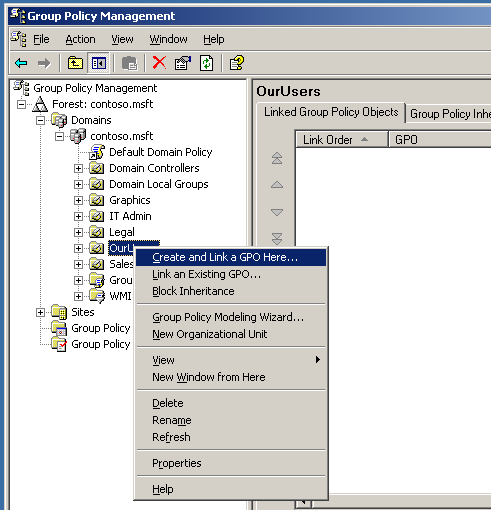Viewport: 491px width, 510px height.
Task: Switch to Linked Group Policy Objects tab
Action: (x=331, y=112)
